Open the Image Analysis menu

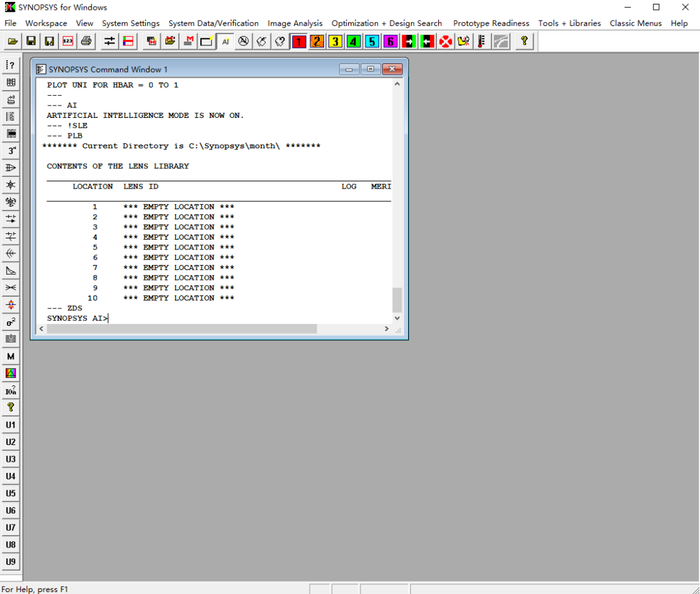click(x=295, y=23)
